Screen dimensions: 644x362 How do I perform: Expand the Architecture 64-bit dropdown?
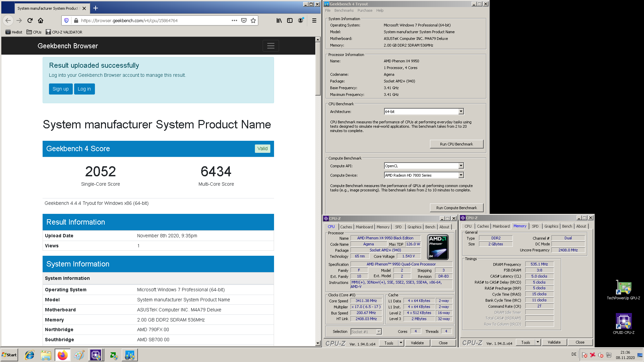coord(461,111)
